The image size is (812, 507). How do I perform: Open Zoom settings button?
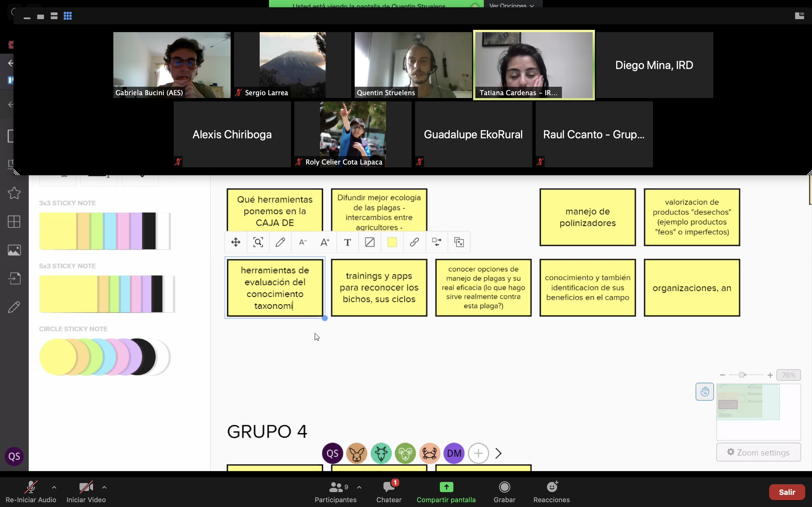click(758, 452)
